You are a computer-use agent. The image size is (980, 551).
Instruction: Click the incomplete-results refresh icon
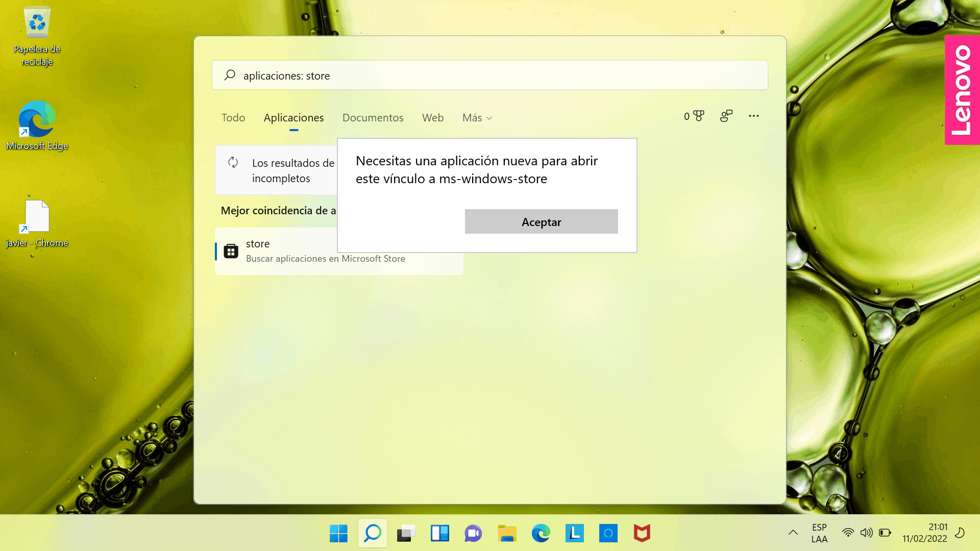[233, 162]
